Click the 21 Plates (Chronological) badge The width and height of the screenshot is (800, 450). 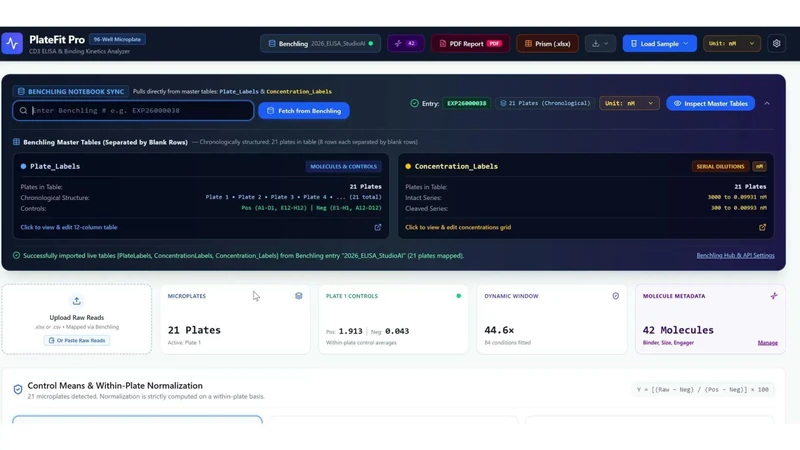click(544, 104)
